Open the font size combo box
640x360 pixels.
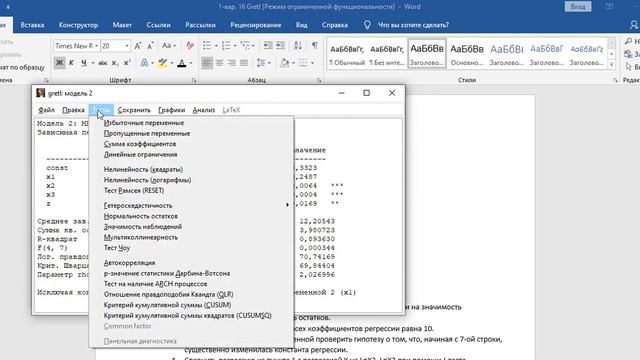click(115, 46)
